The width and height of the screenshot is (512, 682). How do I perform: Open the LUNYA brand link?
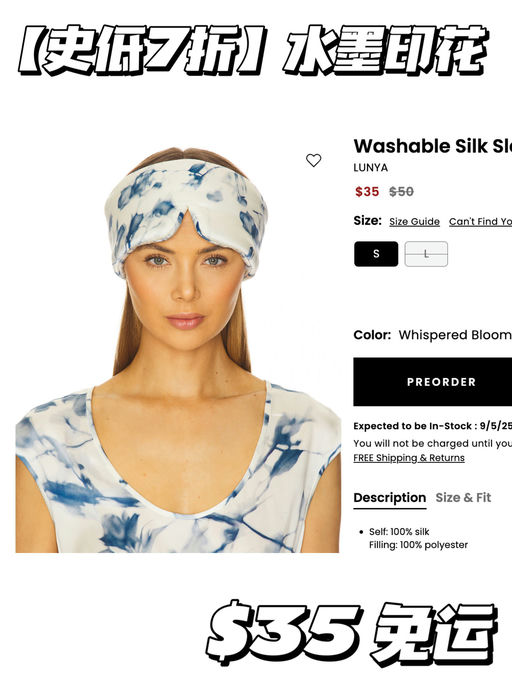[x=371, y=167]
